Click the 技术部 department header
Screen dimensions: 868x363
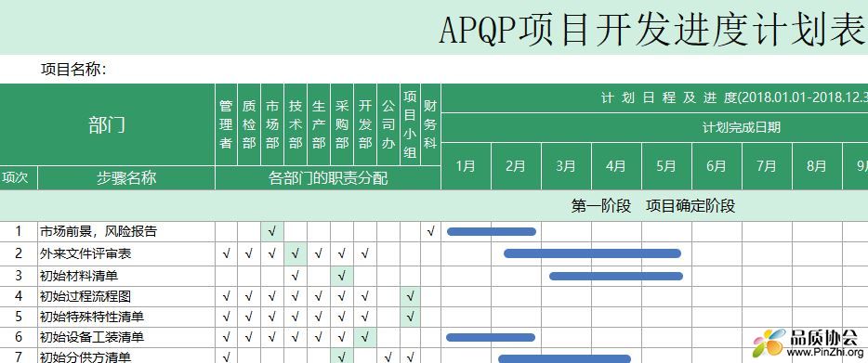pyautogui.click(x=296, y=124)
